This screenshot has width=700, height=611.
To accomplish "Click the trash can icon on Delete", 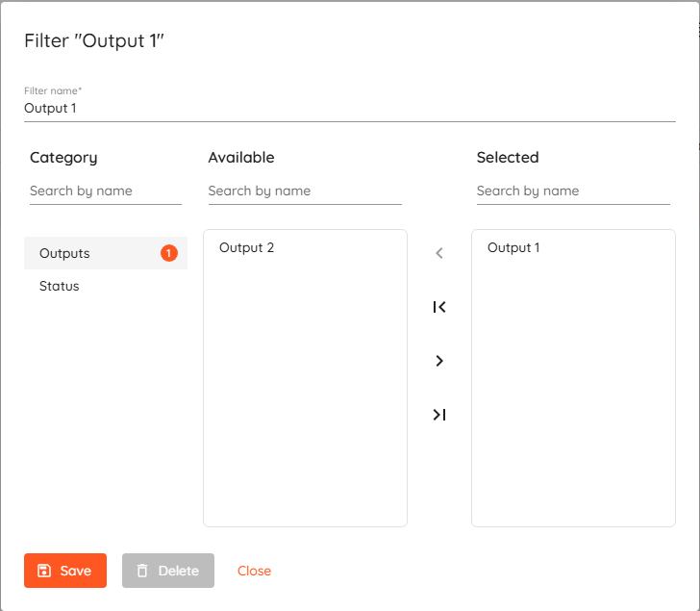I will coord(142,571).
